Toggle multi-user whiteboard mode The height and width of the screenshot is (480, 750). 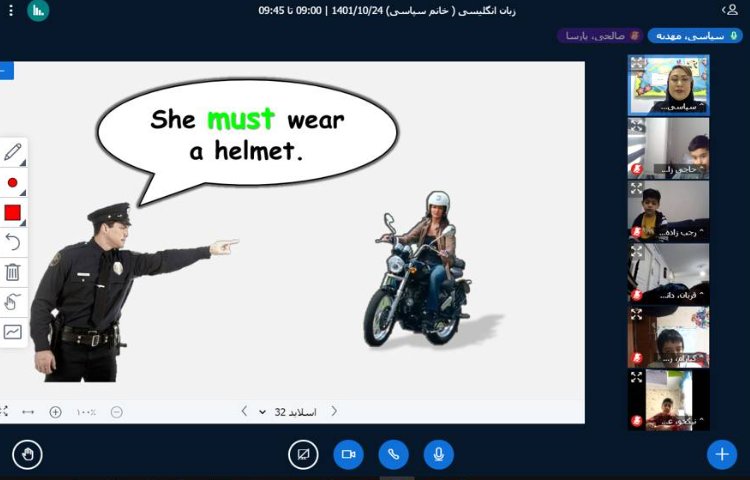[x=13, y=332]
